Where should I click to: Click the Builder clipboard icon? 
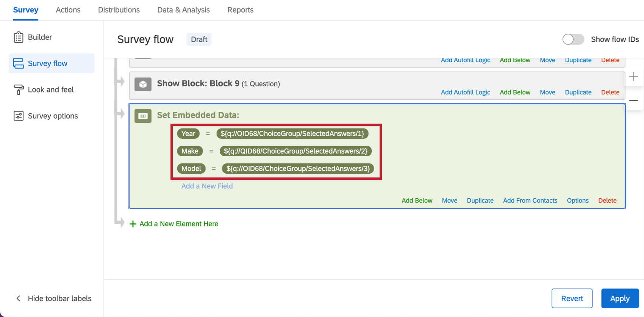point(18,37)
